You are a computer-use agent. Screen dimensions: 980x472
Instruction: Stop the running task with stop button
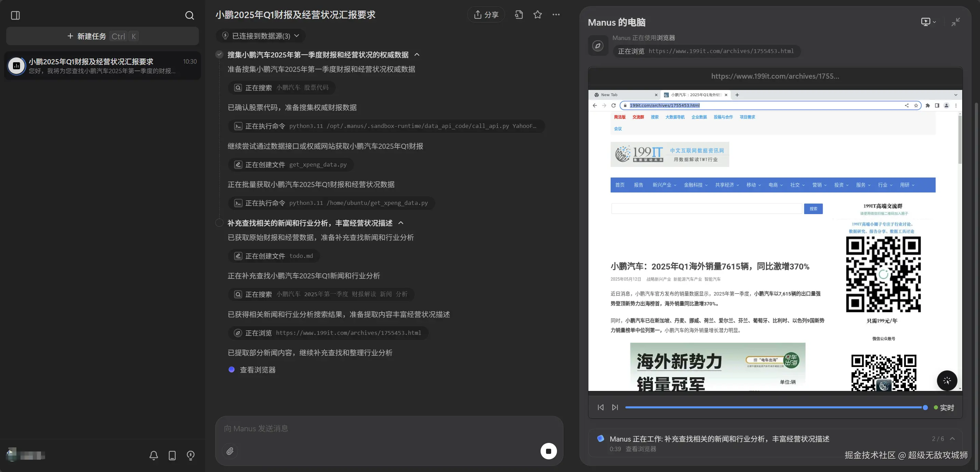point(548,451)
